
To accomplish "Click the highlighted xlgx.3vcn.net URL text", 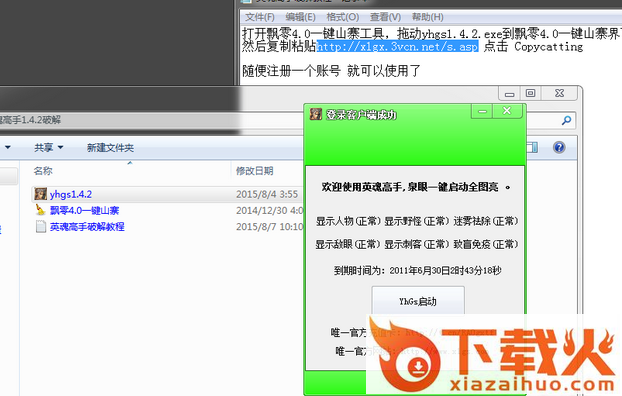I will pos(397,46).
